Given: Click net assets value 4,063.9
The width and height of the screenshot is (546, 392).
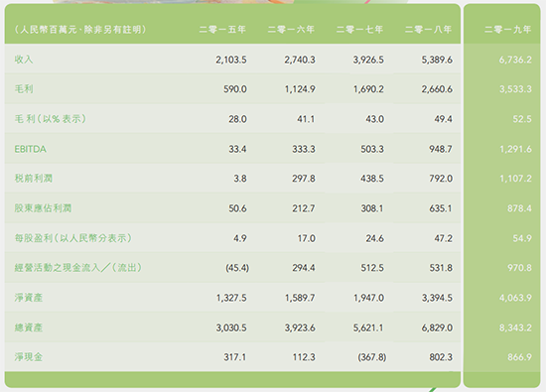Looking at the screenshot, I should pyautogui.click(x=515, y=298).
